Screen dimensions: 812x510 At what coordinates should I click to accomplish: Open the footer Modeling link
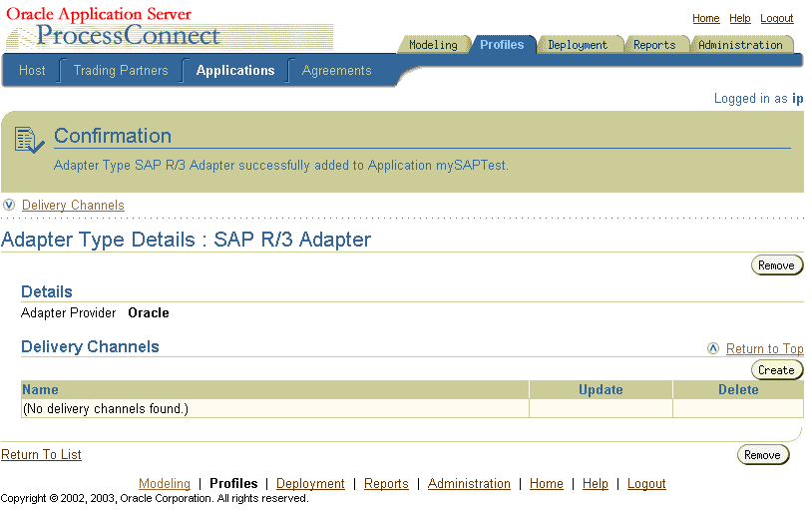pos(165,484)
